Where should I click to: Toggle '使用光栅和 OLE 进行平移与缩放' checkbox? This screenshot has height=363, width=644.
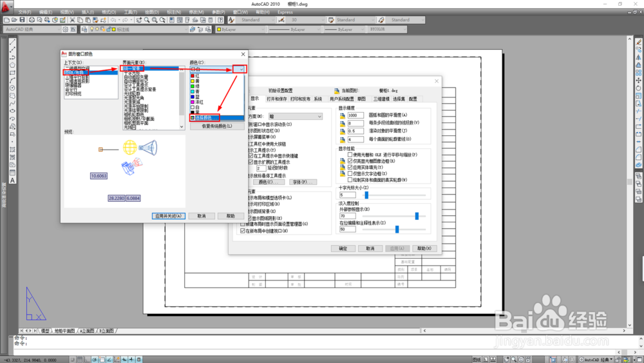coord(350,155)
